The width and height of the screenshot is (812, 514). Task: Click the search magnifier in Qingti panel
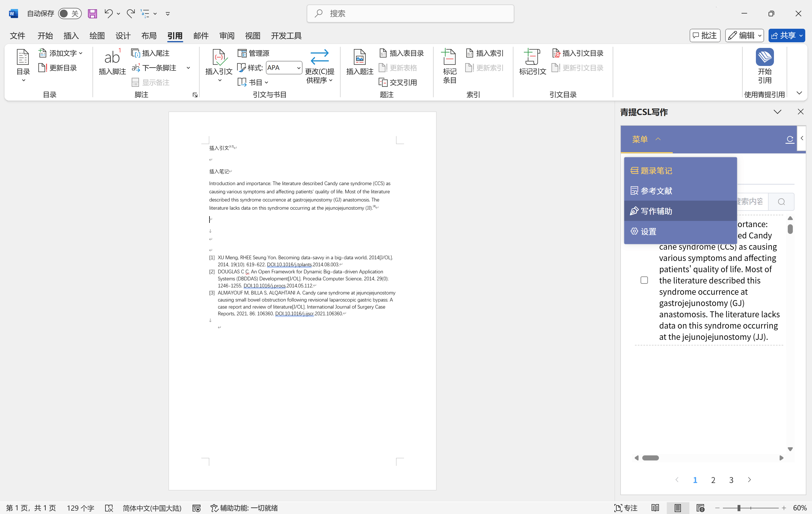coord(781,201)
